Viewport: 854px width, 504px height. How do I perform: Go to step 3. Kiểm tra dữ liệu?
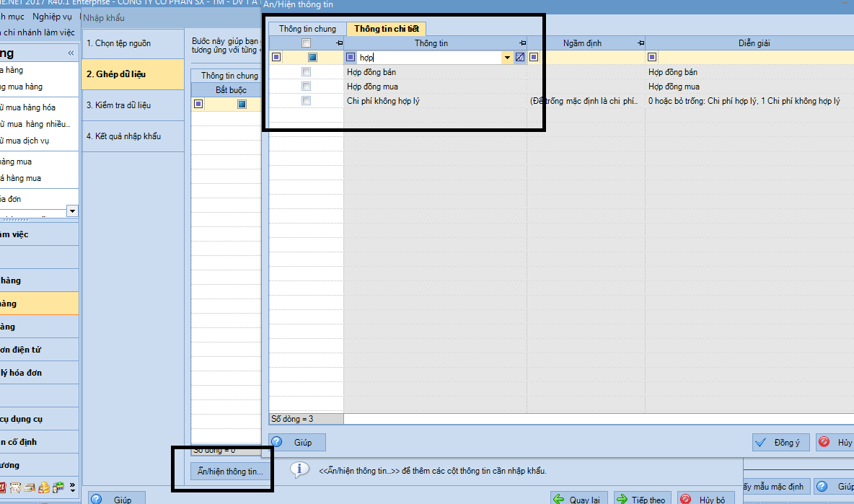(133, 105)
